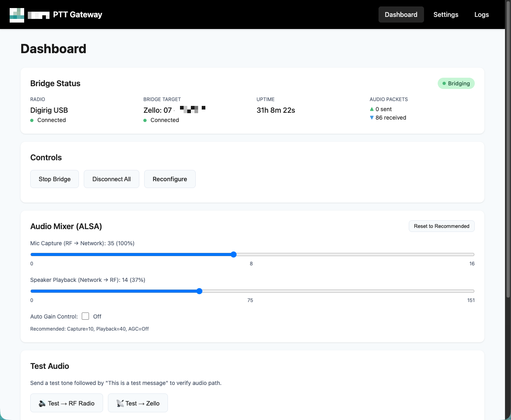Click the green Bridging status badge

pos(456,83)
